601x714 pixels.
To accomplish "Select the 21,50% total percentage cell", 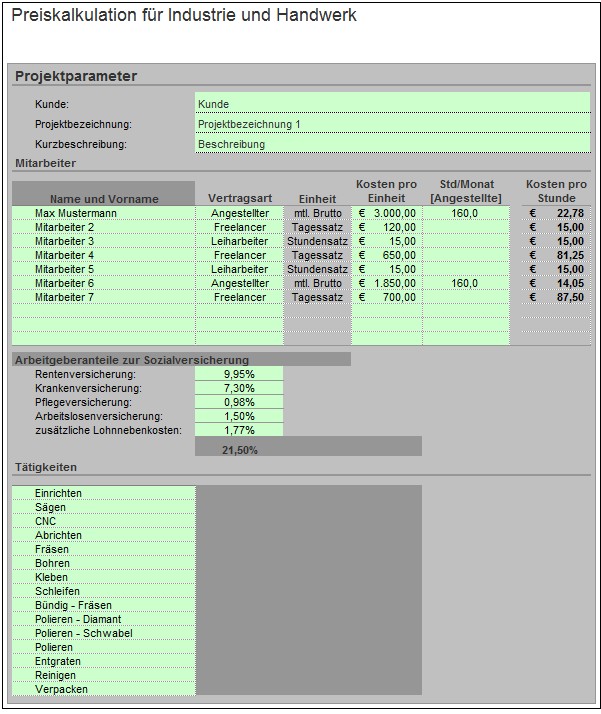I will pyautogui.click(x=239, y=450).
